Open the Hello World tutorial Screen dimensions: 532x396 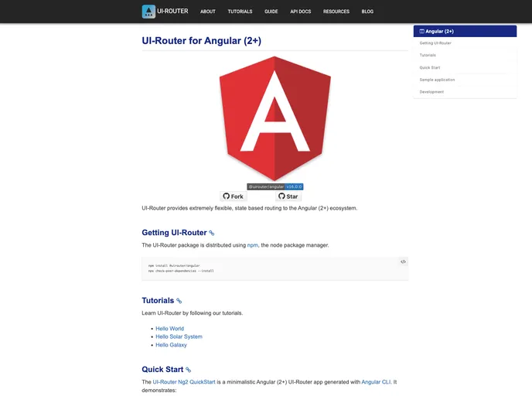[x=169, y=329]
